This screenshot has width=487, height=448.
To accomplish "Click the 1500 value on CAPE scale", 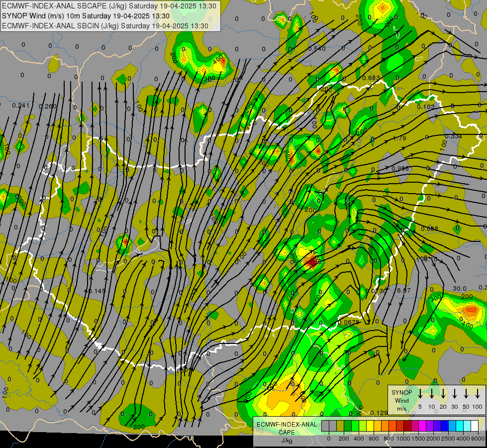I will click(418, 439).
